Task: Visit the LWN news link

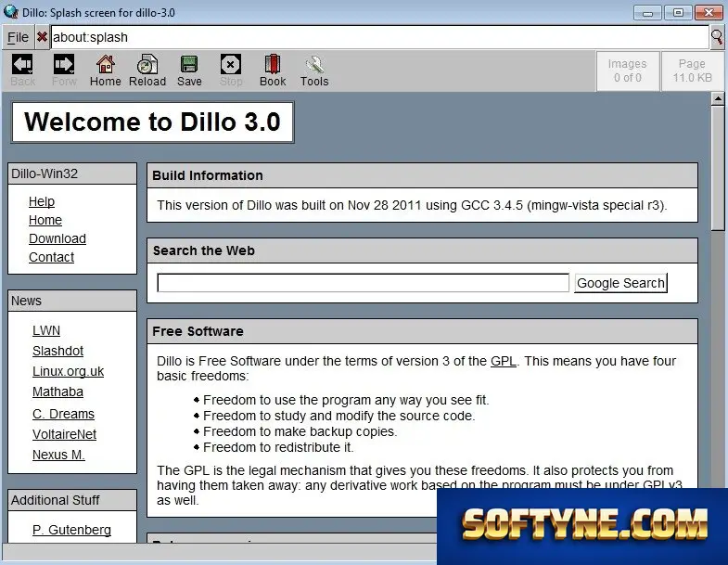Action: point(46,331)
